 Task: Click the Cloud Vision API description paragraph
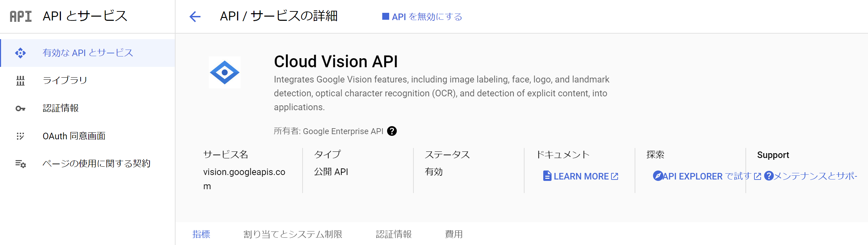coord(441,93)
